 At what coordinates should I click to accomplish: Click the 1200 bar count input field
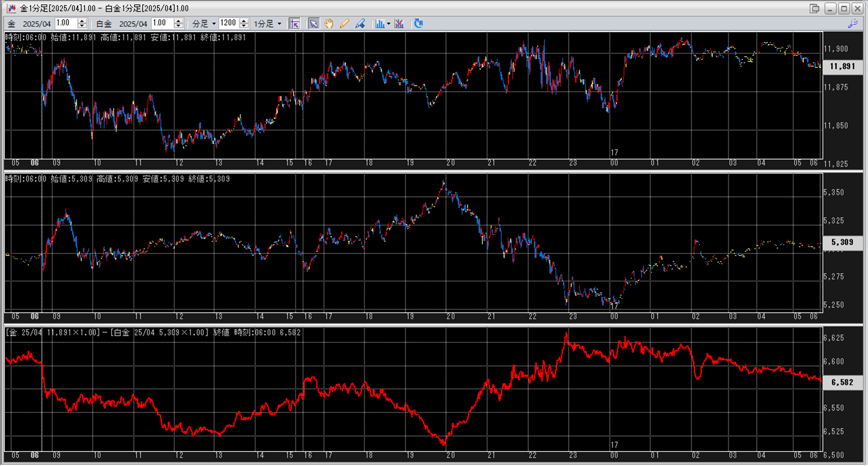tap(228, 23)
